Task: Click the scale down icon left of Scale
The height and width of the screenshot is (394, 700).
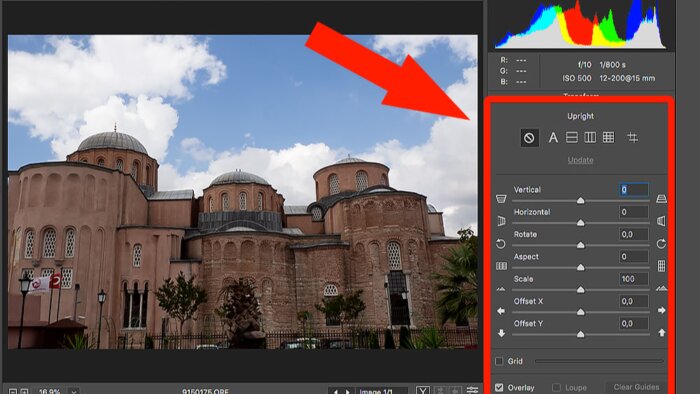Action: click(x=501, y=289)
